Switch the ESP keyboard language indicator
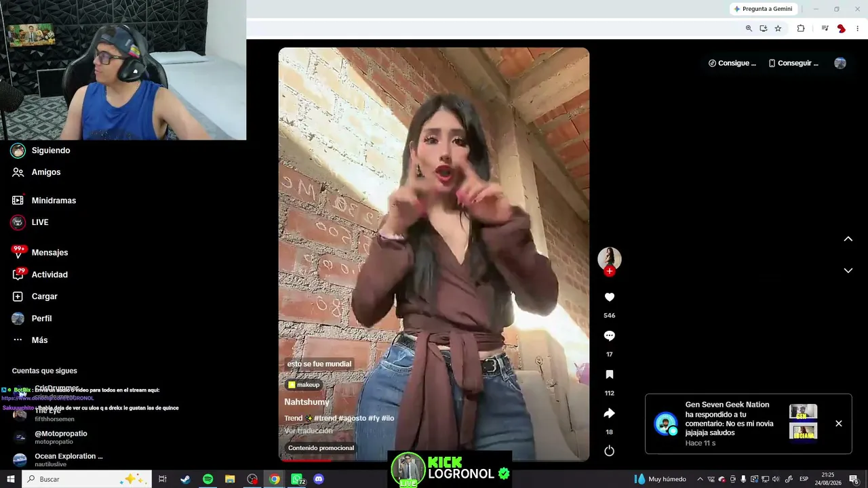This screenshot has height=488, width=868. click(804, 479)
